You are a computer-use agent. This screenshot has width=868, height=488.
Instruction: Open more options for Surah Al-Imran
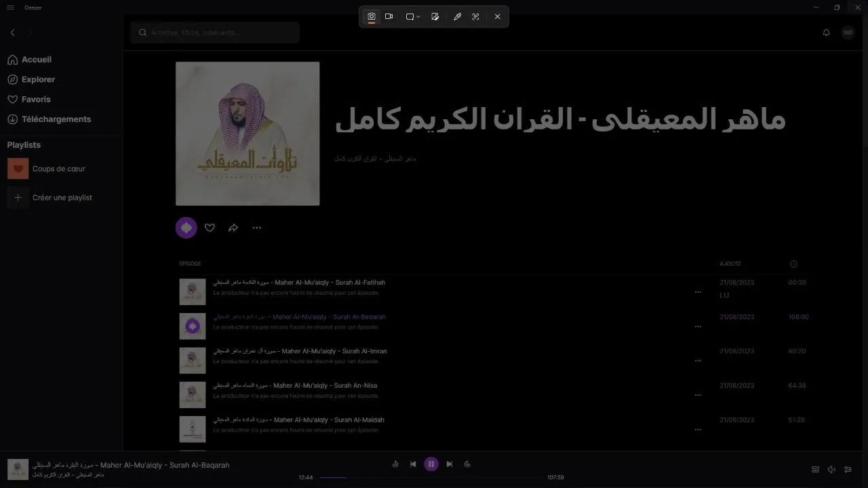pos(698,361)
